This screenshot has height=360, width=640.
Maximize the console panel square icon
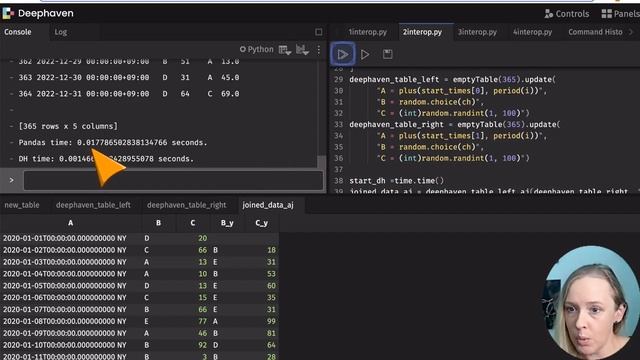point(319,32)
